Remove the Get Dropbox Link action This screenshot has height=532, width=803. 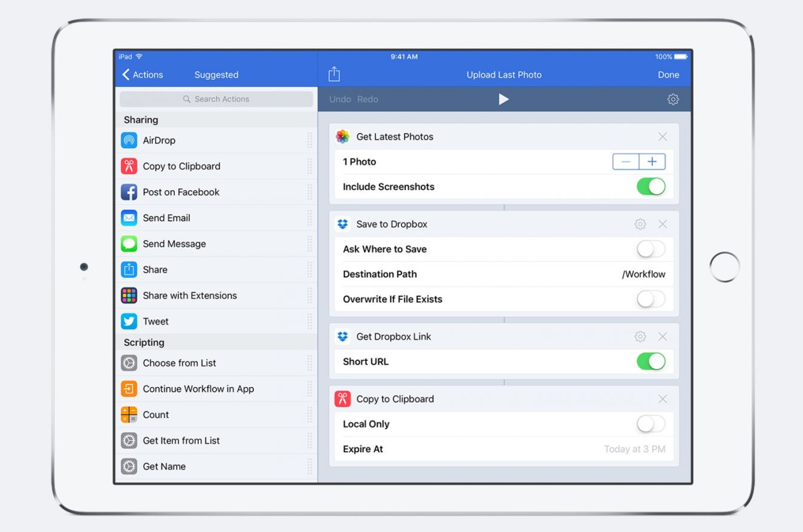click(663, 337)
